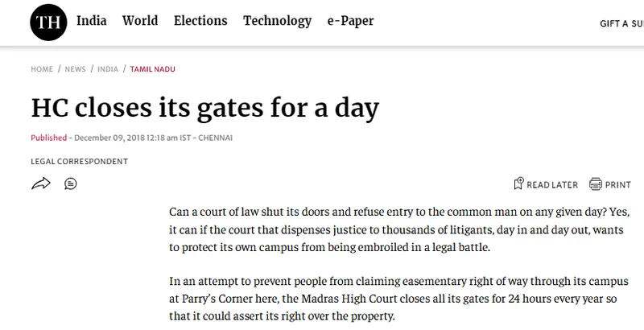The height and width of the screenshot is (330, 644).
Task: Click the LEGAL CORRESPONDENT byline
Action: 79,161
